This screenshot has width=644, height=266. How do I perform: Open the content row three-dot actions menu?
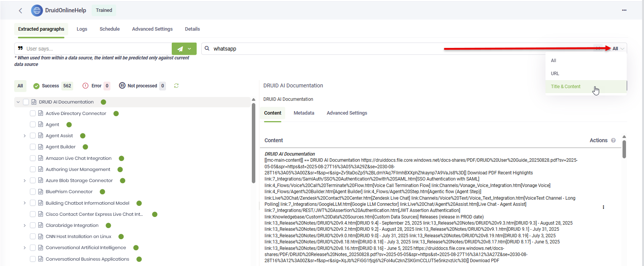(603, 207)
